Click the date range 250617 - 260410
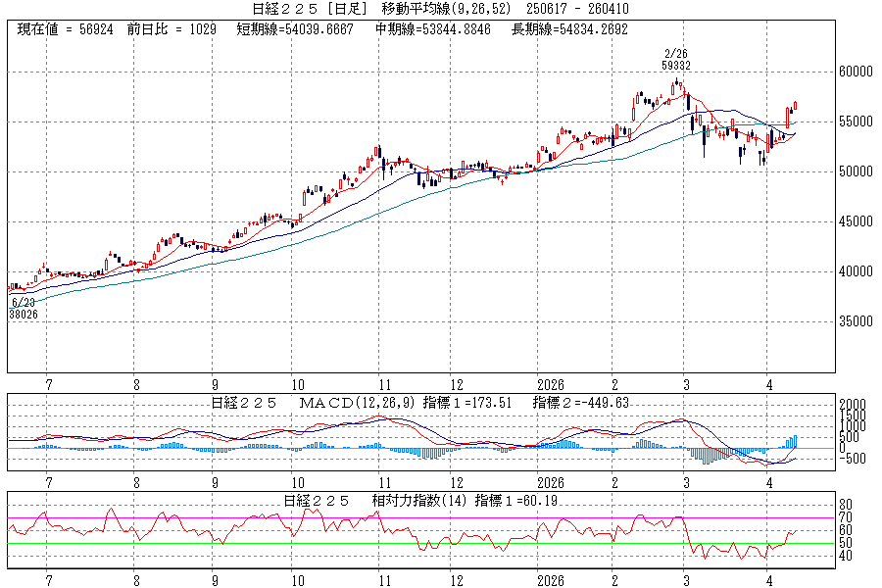 [x=584, y=9]
